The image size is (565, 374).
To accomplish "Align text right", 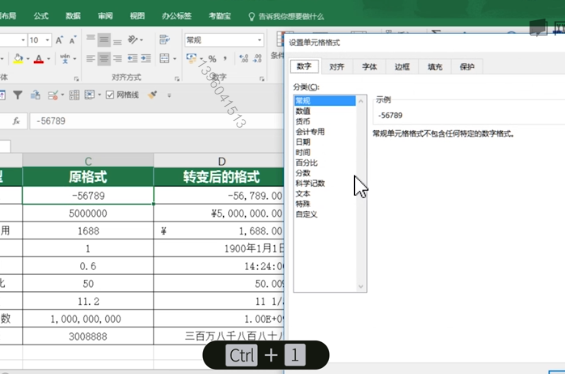I will (x=117, y=58).
